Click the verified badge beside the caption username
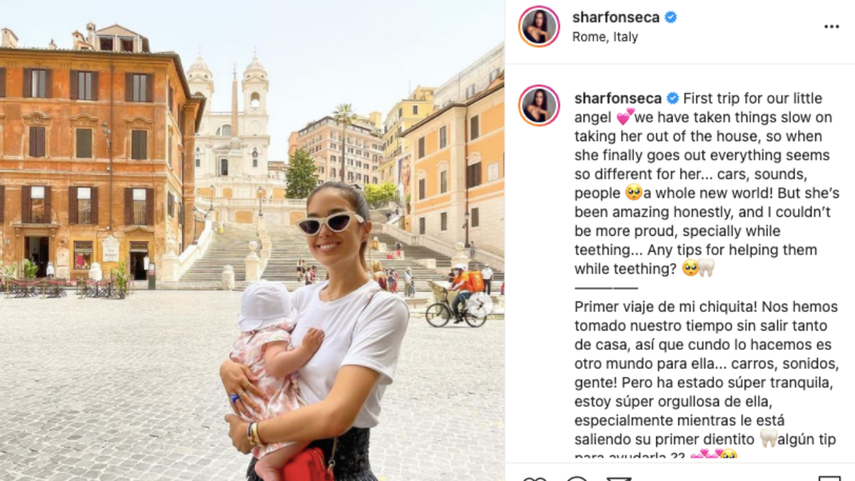The width and height of the screenshot is (855, 481). [673, 98]
